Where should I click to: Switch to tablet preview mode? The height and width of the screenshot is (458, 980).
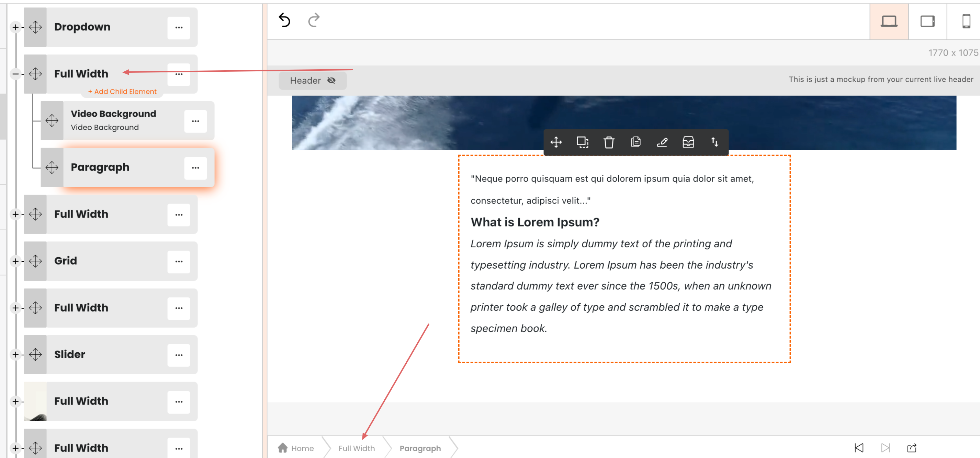(927, 21)
